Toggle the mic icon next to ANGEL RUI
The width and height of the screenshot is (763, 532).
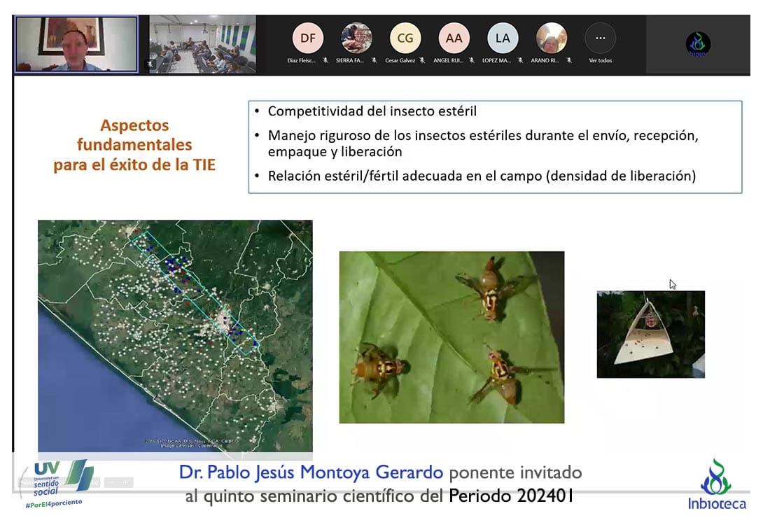[x=471, y=61]
